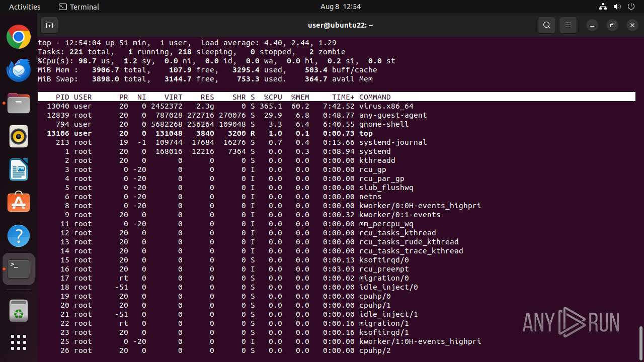
Task: Click the systemd-journal process name
Action: 393,142
